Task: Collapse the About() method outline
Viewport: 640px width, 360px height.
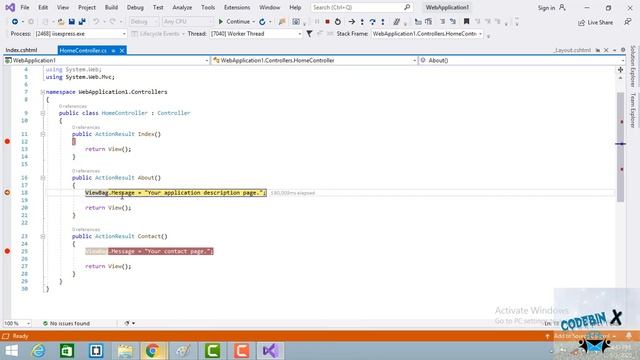Action: 42,178
